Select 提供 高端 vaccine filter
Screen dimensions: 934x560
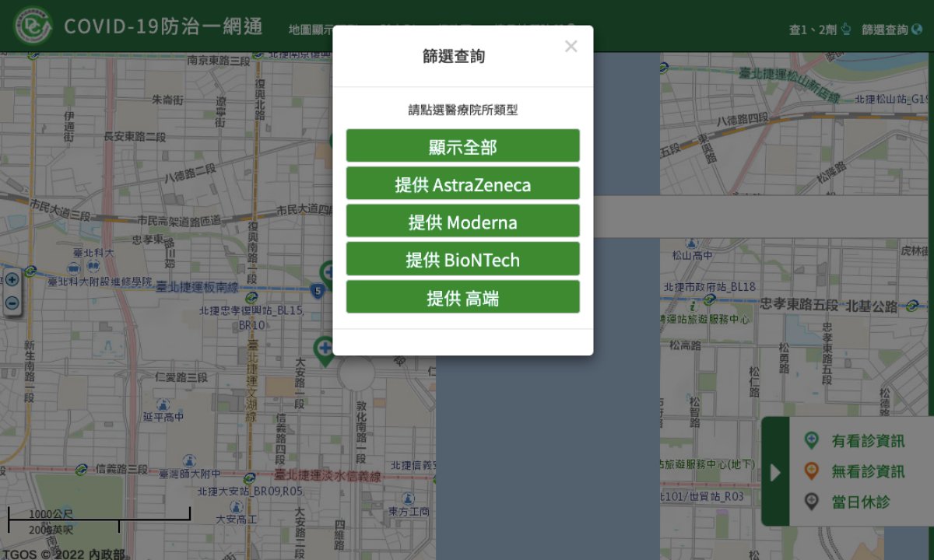(462, 297)
